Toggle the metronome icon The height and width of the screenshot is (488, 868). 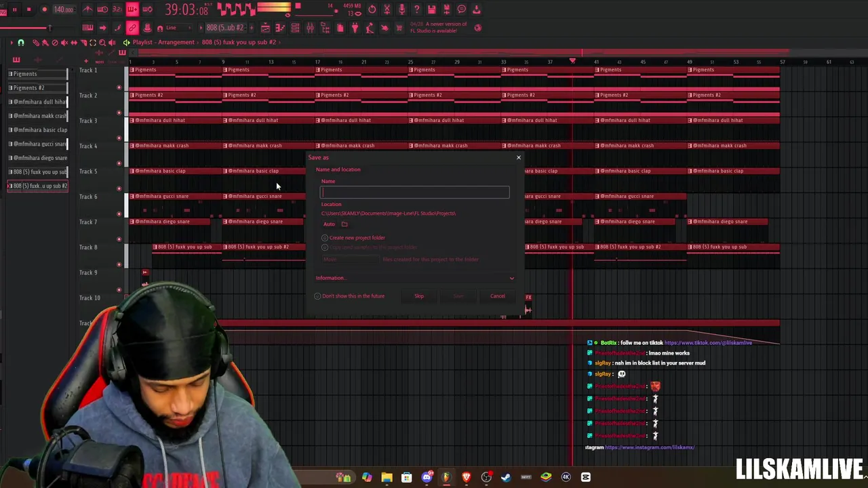(x=88, y=9)
